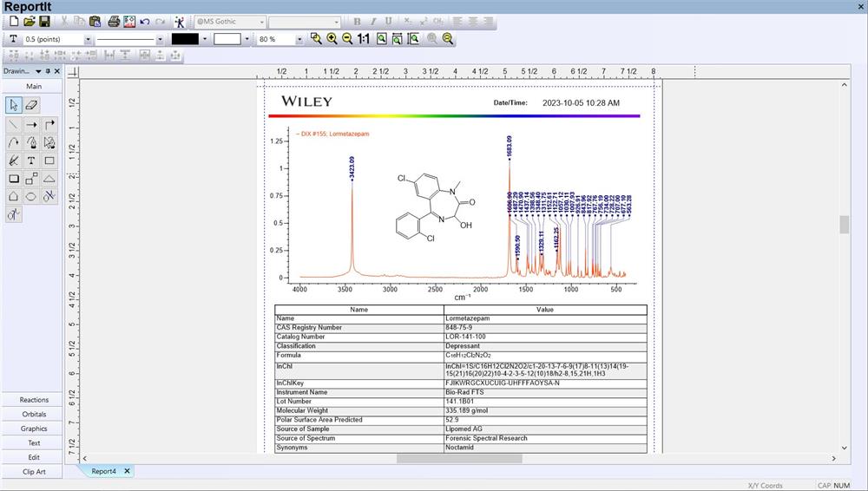This screenshot has height=491, width=868.
Task: Switch to the Report4 document tab
Action: click(104, 471)
